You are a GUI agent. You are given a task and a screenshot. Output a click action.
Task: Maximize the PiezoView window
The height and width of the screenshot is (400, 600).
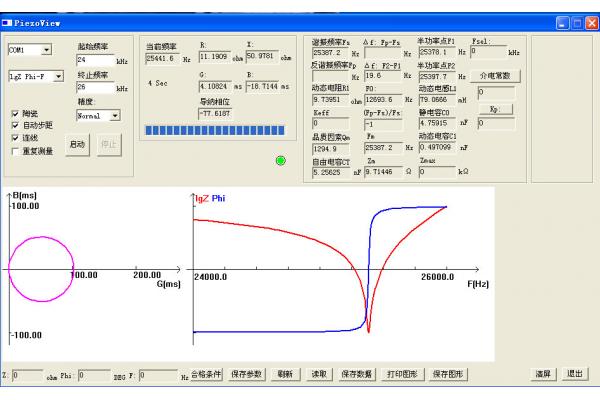577,23
